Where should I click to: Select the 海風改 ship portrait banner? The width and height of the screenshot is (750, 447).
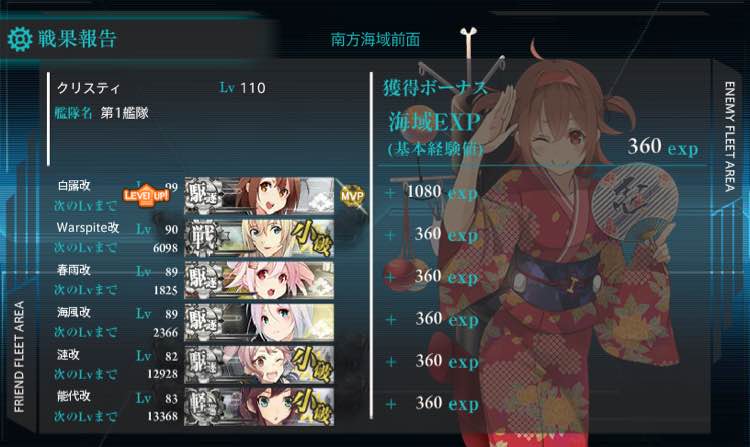pyautogui.click(x=259, y=322)
